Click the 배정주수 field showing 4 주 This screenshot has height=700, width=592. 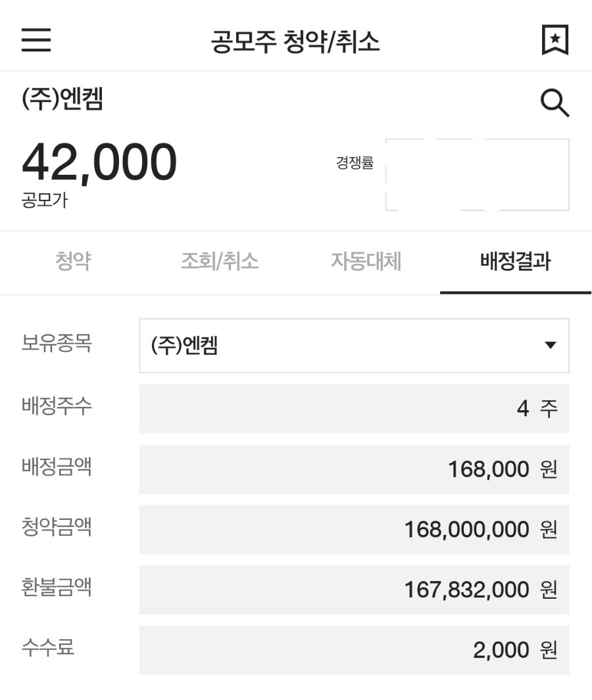pyautogui.click(x=355, y=408)
